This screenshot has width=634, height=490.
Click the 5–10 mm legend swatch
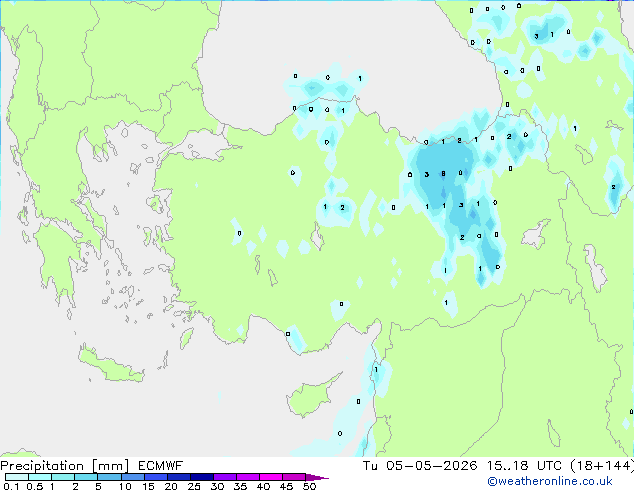click(109, 477)
